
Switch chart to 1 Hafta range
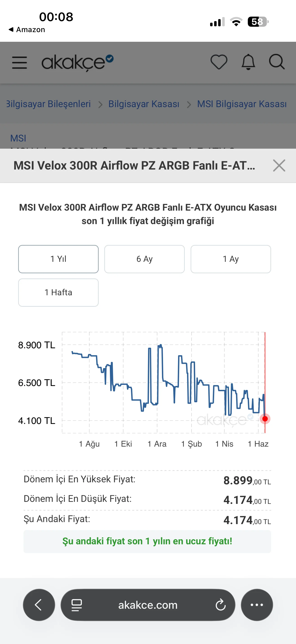pos(58,293)
